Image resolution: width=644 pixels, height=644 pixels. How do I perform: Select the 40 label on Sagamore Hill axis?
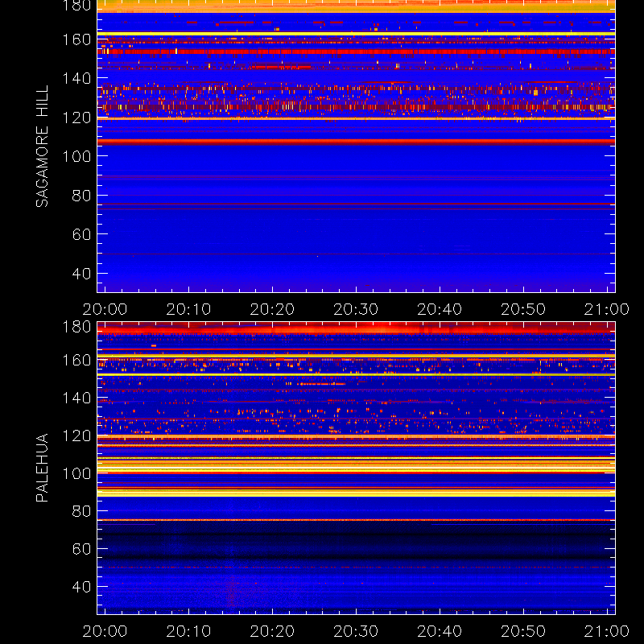(x=82, y=273)
